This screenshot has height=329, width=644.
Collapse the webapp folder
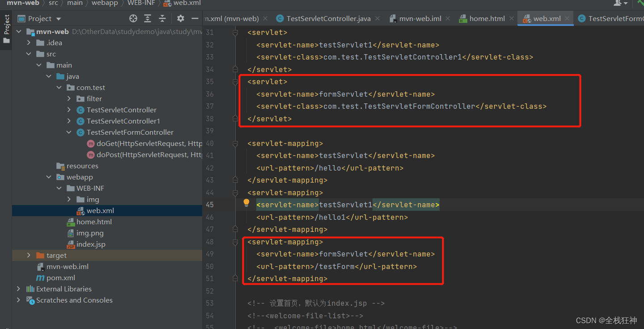tap(49, 177)
